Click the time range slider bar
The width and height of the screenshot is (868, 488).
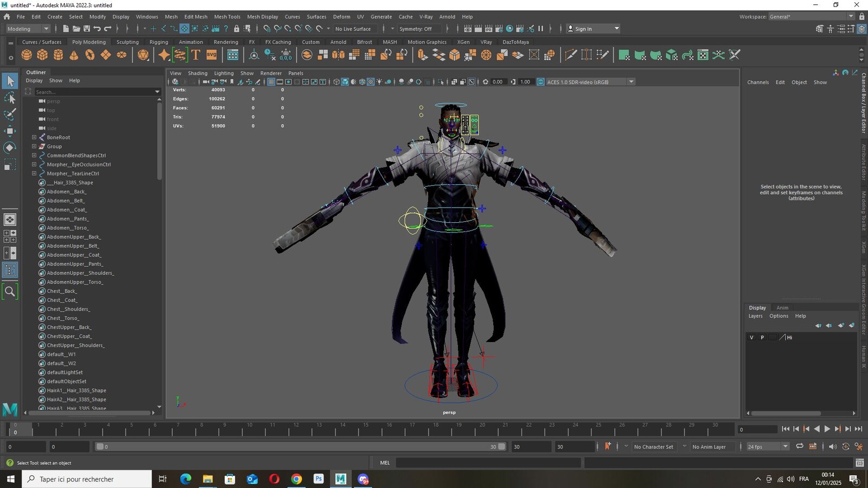click(x=301, y=447)
